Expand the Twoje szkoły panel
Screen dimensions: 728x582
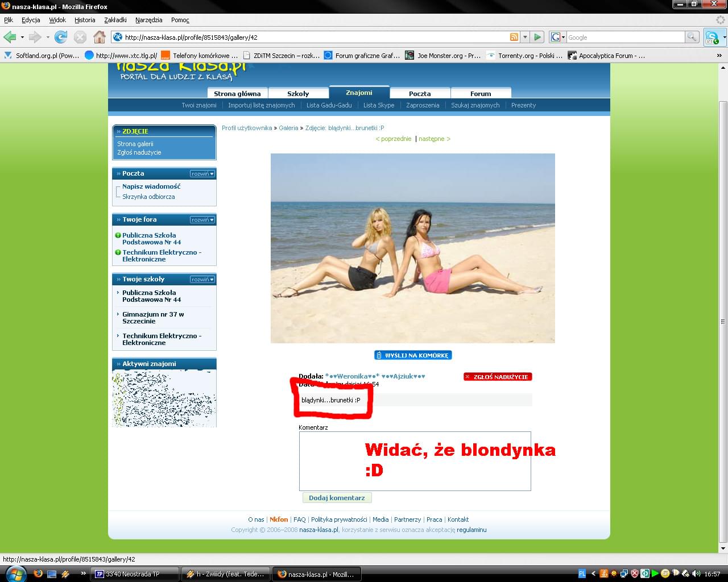tap(202, 280)
